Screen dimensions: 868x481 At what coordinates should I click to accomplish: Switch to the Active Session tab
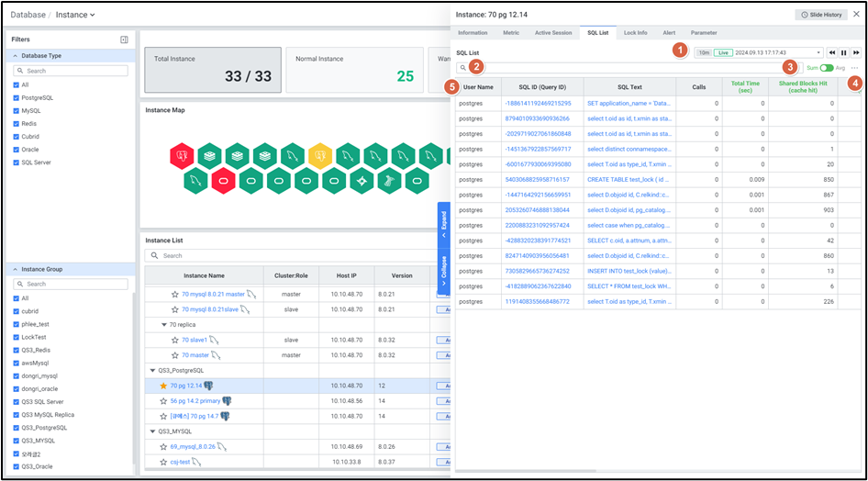tap(553, 32)
